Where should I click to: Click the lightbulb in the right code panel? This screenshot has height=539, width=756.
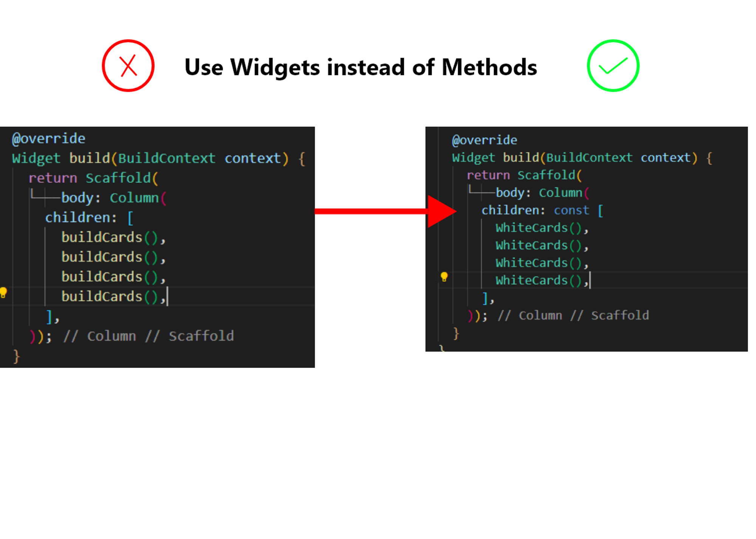[444, 277]
